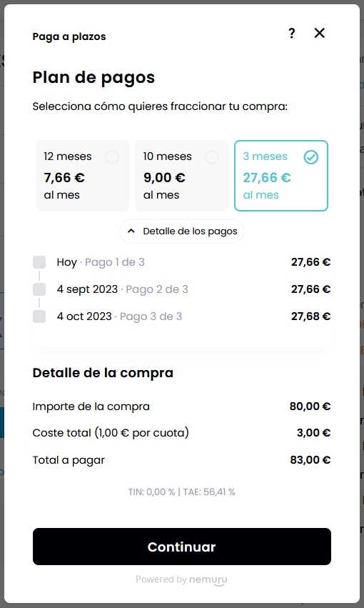Click the Pago 2 de 3 label
Viewport: 364px width, 608px height.
click(x=157, y=289)
